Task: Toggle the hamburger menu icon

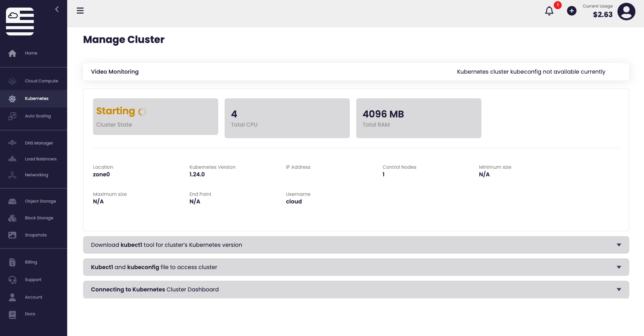Action: [x=80, y=11]
